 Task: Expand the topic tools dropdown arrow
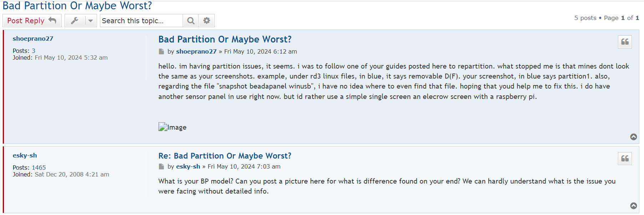point(91,21)
